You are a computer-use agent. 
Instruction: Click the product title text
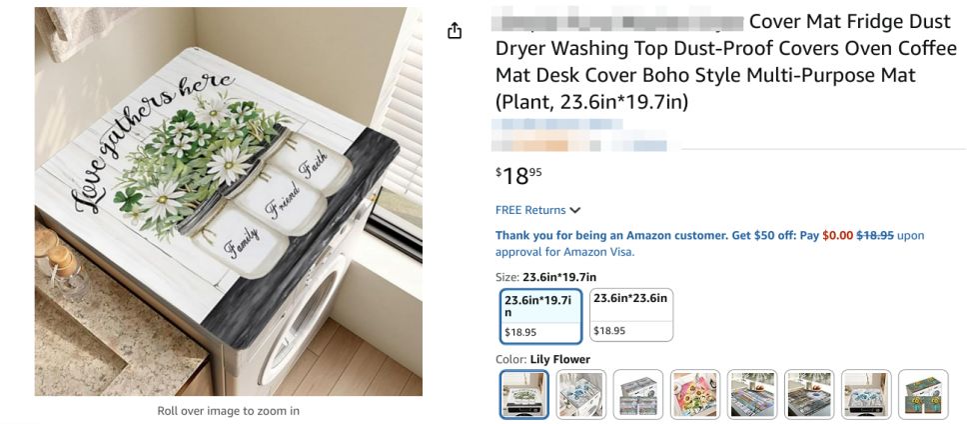pos(725,62)
